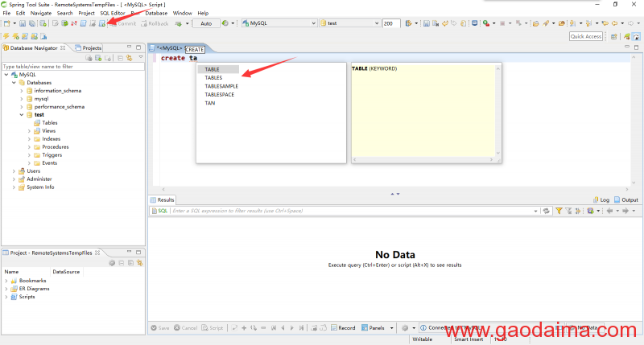This screenshot has width=644, height=345.
Task: Open the Auto commit mode selector
Action: (x=206, y=23)
